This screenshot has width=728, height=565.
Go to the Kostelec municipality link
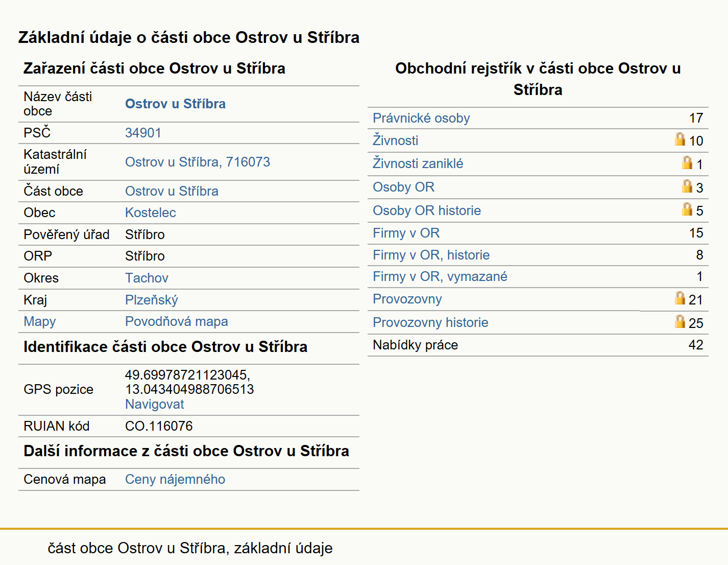(150, 213)
